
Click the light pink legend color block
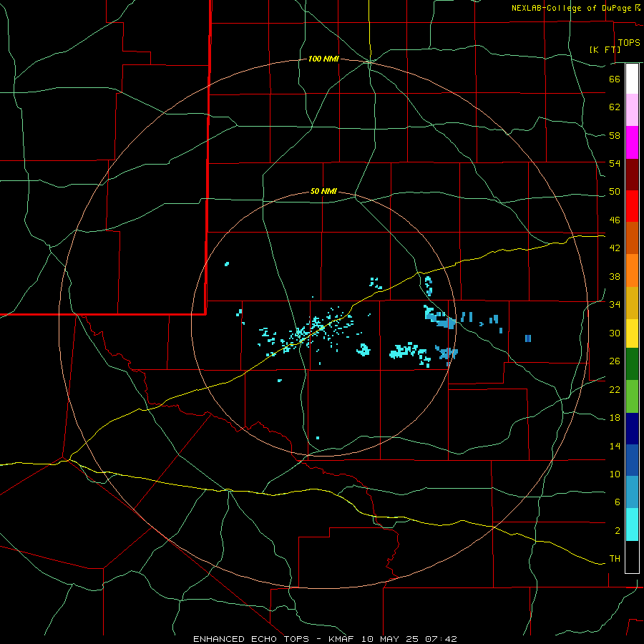[632, 110]
